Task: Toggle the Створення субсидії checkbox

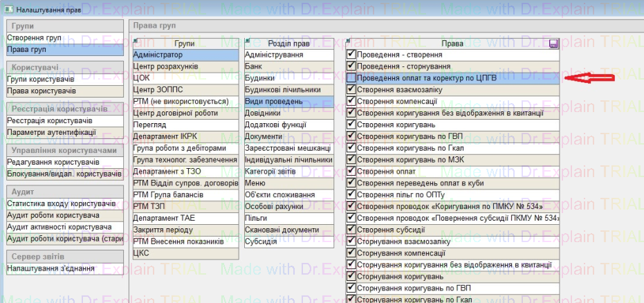Action: tap(351, 230)
